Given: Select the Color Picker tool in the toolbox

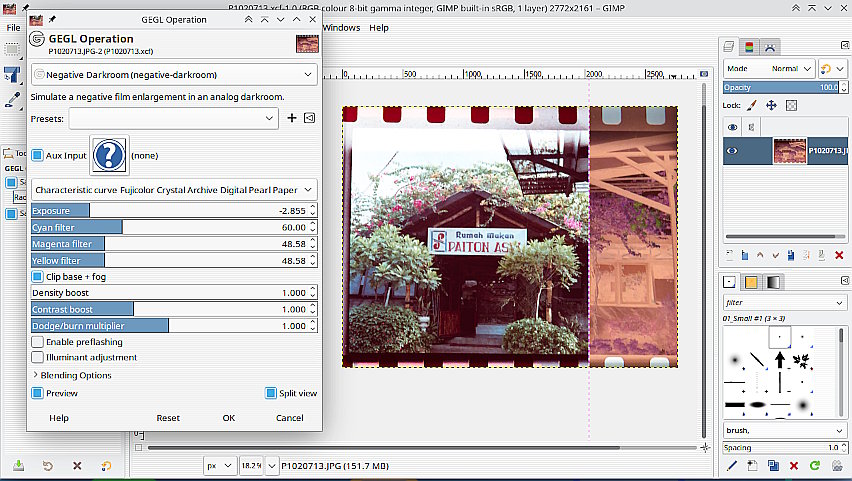Looking at the screenshot, I should tap(12, 99).
